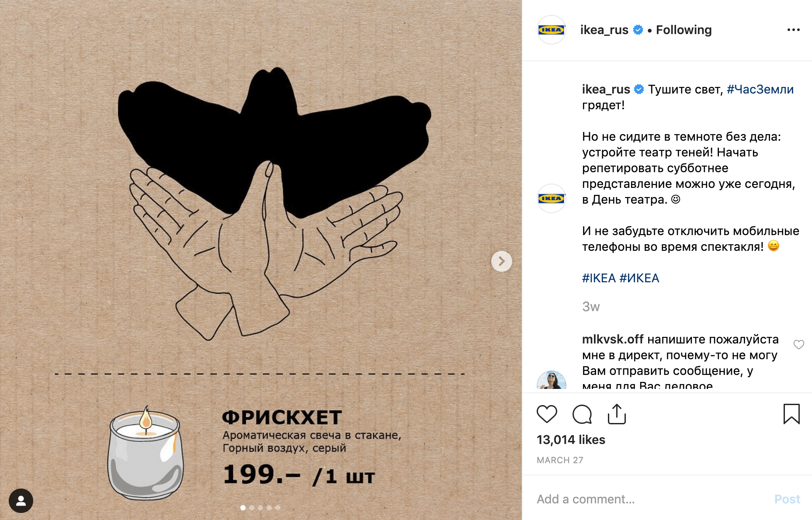View the 13,014 likes list
This screenshot has height=520, width=812.
tap(571, 440)
